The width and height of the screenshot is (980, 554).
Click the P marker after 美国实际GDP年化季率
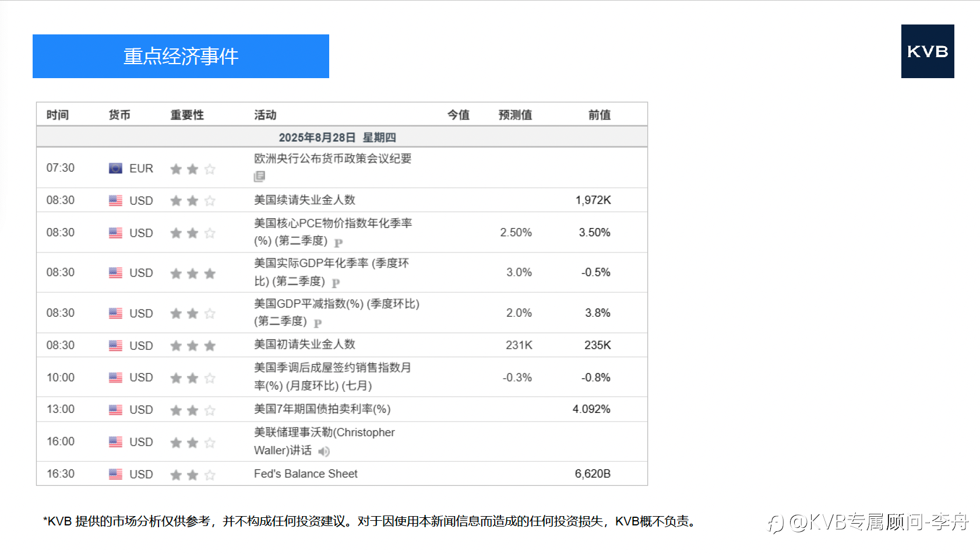(336, 283)
